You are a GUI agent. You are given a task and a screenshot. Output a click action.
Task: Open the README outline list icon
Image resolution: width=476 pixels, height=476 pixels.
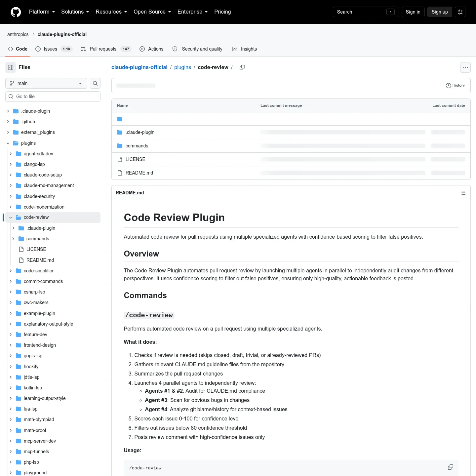point(463,193)
